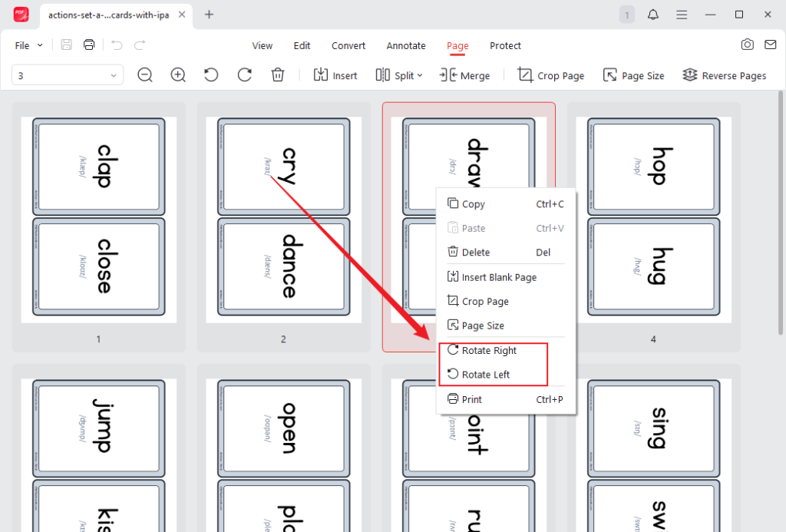Merge PDF files
The image size is (786, 532).
[x=464, y=75]
